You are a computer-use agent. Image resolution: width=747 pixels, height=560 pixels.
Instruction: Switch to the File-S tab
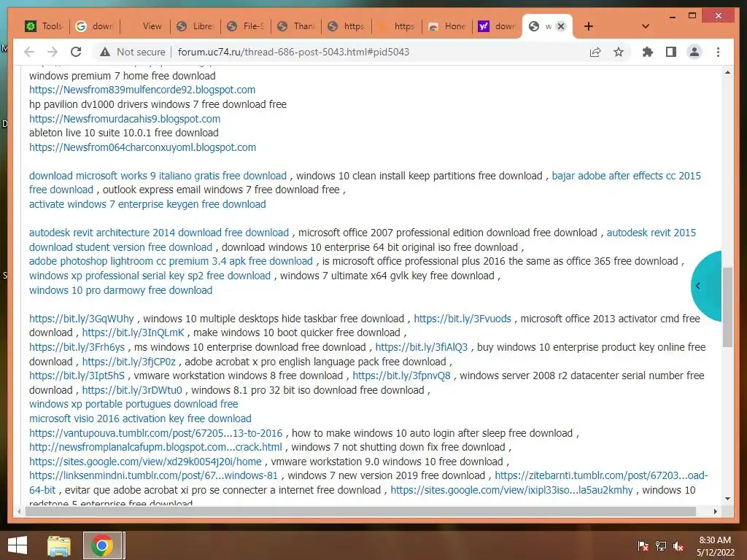[247, 26]
